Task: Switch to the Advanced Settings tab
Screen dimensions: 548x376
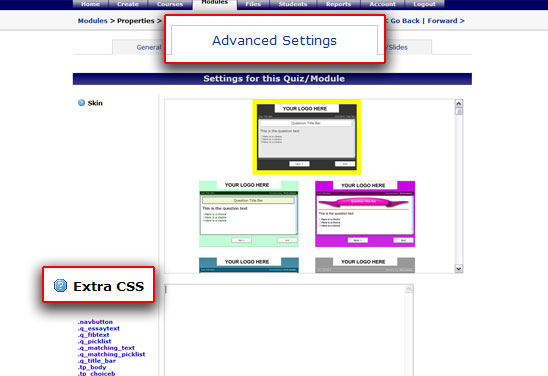Action: pos(274,40)
